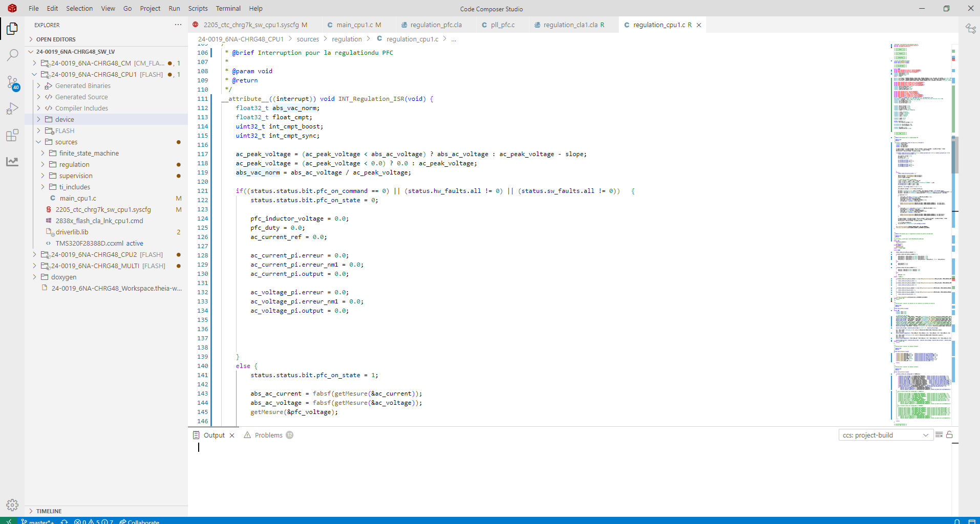
Task: Open errors and warnings count in status bar
Action: (x=94, y=521)
